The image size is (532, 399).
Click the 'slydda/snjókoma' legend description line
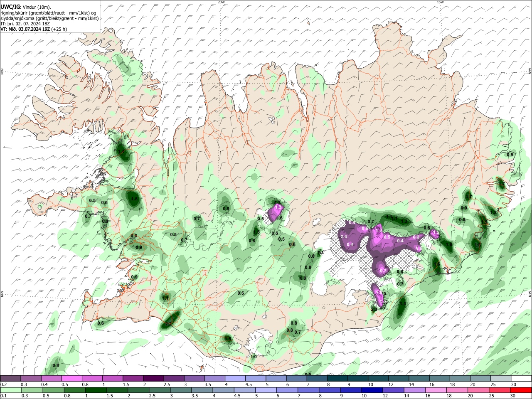[49, 18]
